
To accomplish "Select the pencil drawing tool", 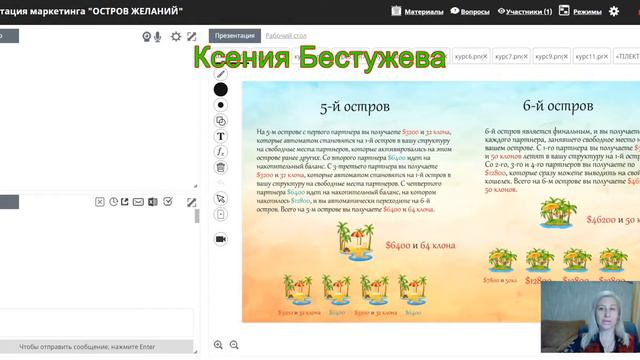I will click(220, 73).
